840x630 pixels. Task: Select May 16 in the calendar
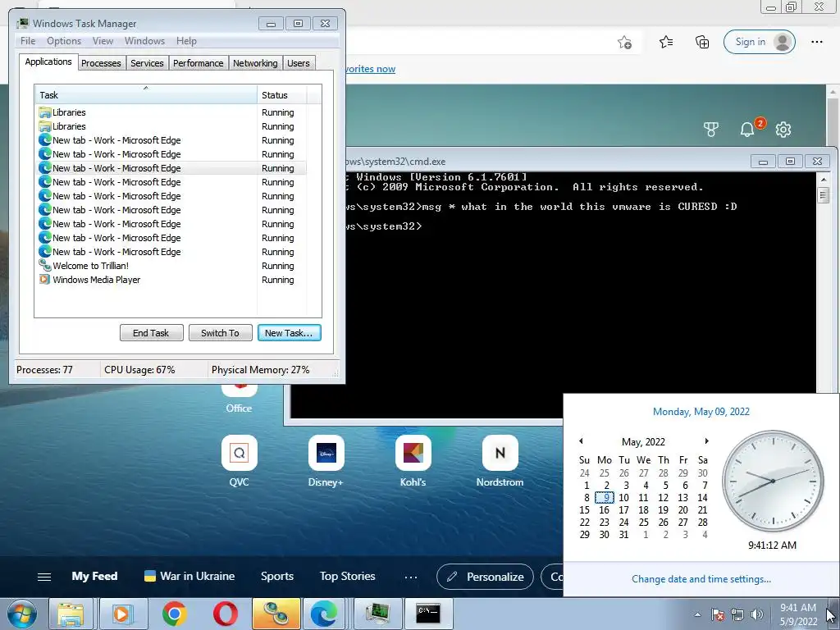point(605,510)
